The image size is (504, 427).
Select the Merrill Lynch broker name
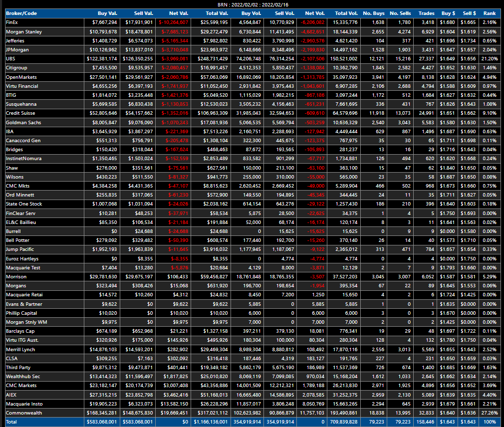[20, 350]
